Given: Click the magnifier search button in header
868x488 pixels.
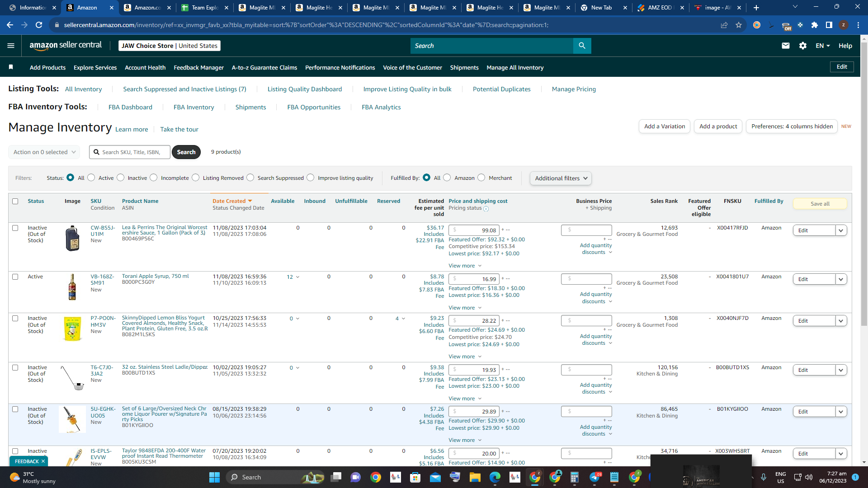Looking at the screenshot, I should [582, 46].
